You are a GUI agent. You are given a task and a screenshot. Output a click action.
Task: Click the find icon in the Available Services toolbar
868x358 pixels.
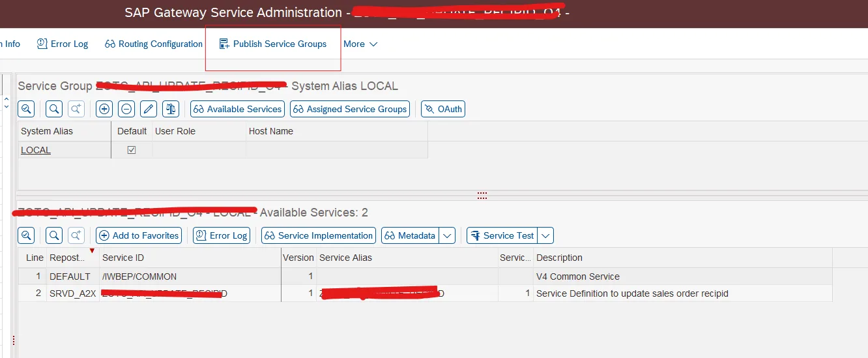point(54,235)
